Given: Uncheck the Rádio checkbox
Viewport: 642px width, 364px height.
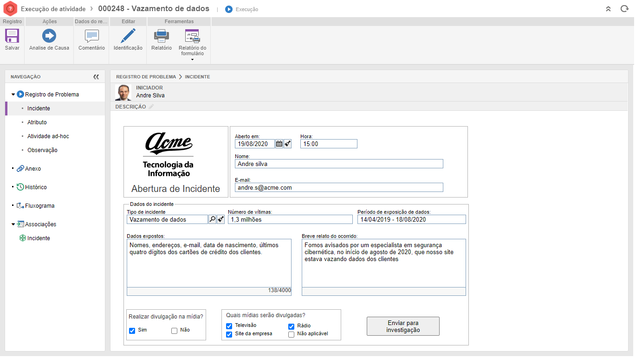Looking at the screenshot, I should [x=292, y=326].
